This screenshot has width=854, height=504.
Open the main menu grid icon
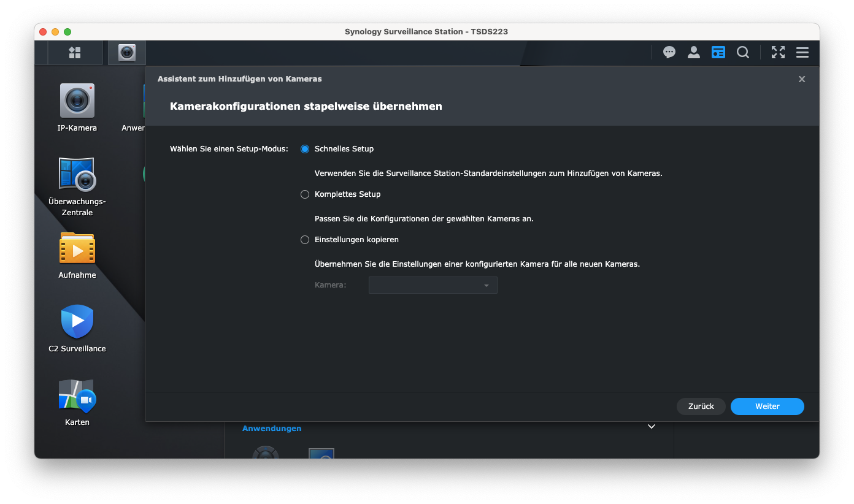click(75, 53)
